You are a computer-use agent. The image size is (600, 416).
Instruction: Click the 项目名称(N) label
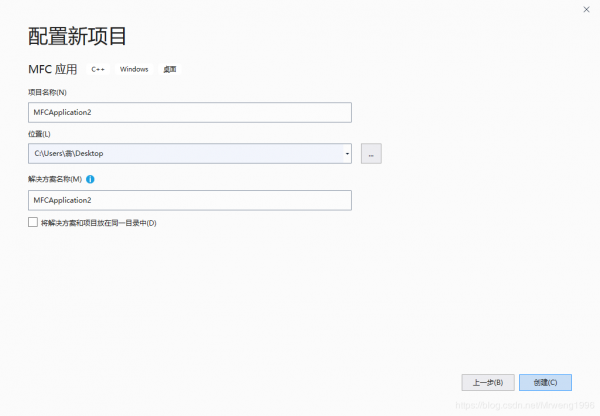[x=47, y=92]
